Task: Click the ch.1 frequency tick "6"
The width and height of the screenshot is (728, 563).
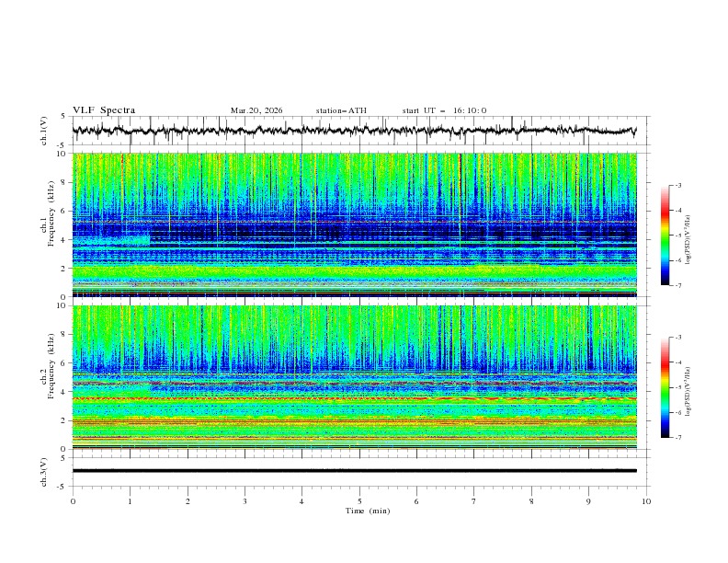Action: pos(64,211)
